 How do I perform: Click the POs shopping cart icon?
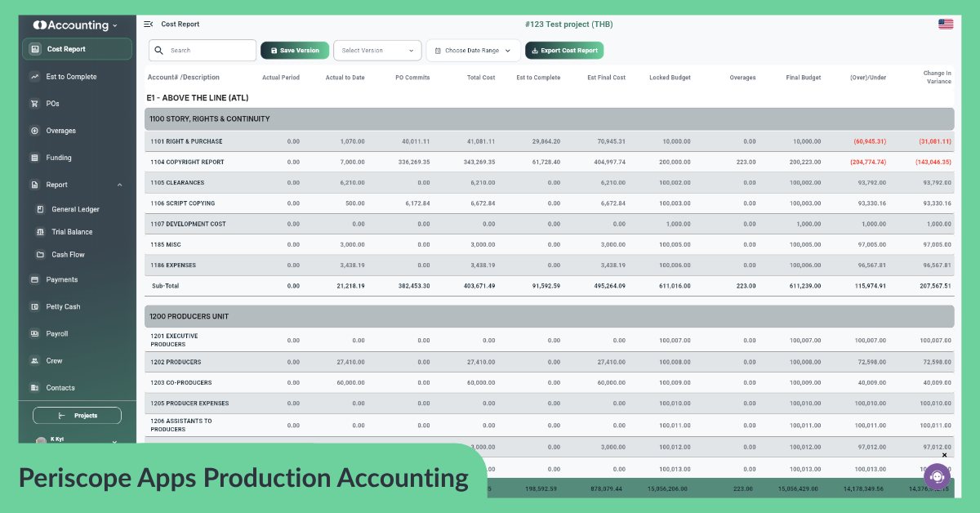34,104
